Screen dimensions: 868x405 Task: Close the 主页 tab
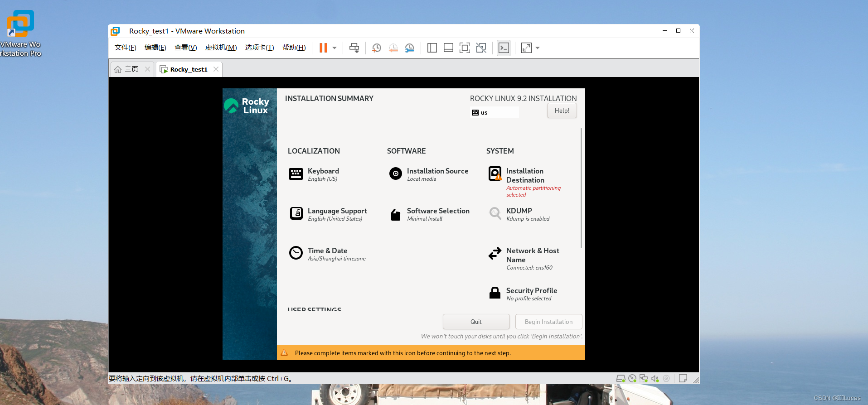click(147, 69)
